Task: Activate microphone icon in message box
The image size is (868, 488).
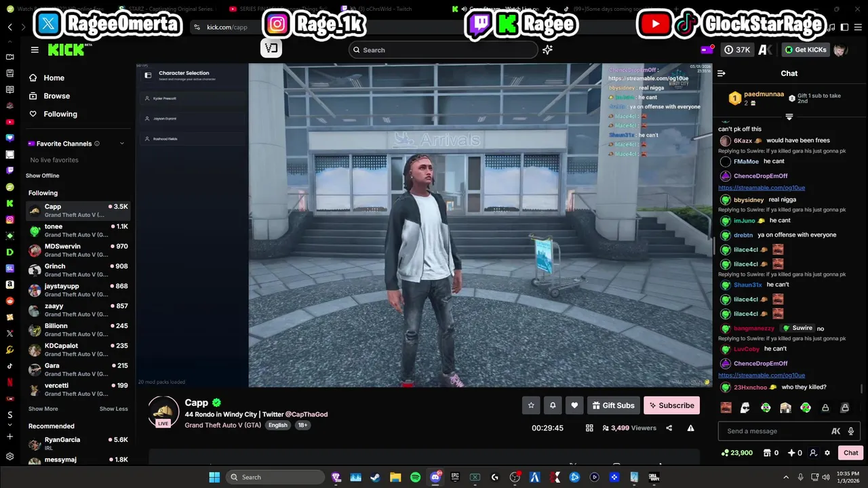Action: (x=850, y=431)
